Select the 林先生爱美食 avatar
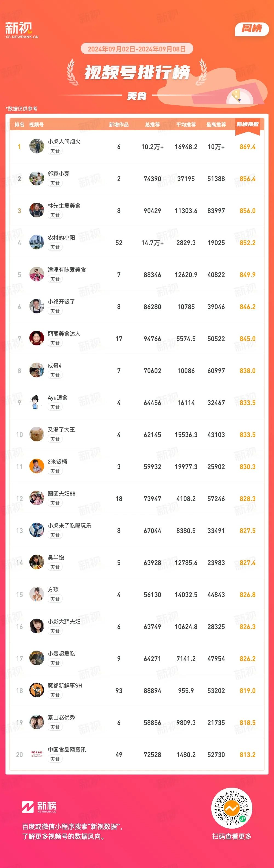This screenshot has width=274, height=868. (x=36, y=210)
